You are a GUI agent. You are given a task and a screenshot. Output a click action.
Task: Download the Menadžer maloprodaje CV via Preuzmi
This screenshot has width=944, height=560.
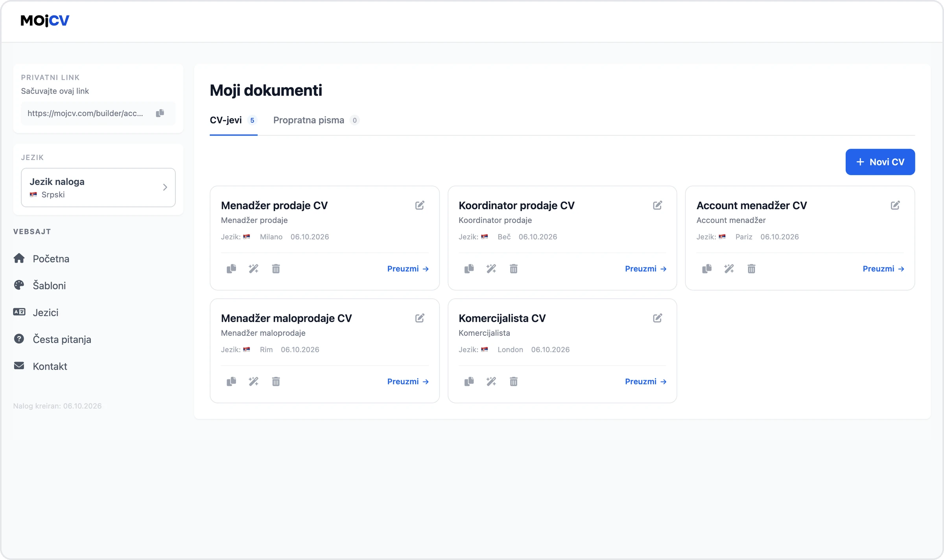(x=408, y=381)
